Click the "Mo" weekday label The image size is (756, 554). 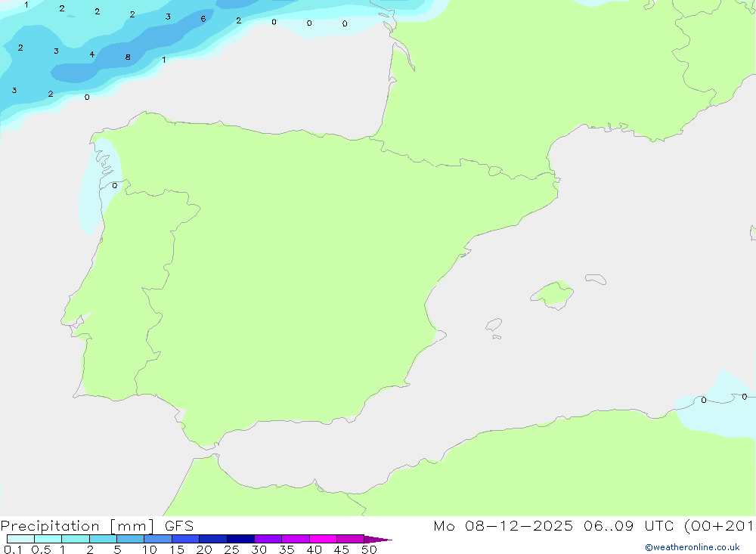coord(444,525)
